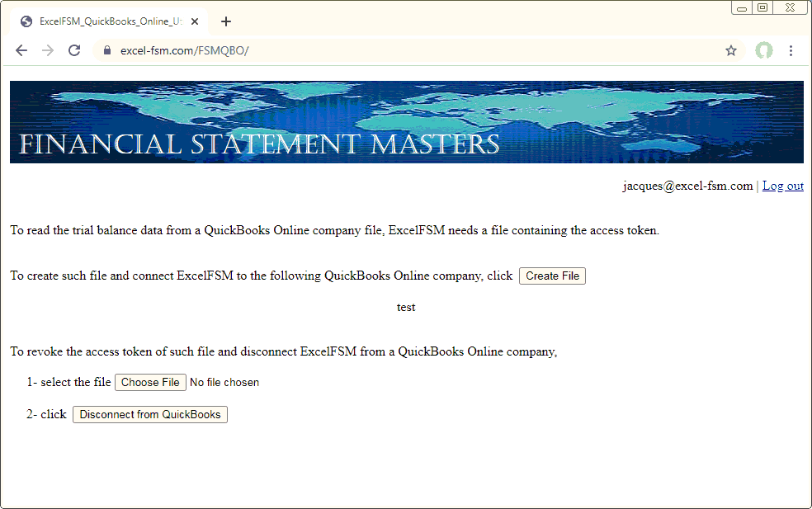The image size is (812, 509).
Task: Click the sentence starting 'To create such file'
Action: tap(262, 276)
